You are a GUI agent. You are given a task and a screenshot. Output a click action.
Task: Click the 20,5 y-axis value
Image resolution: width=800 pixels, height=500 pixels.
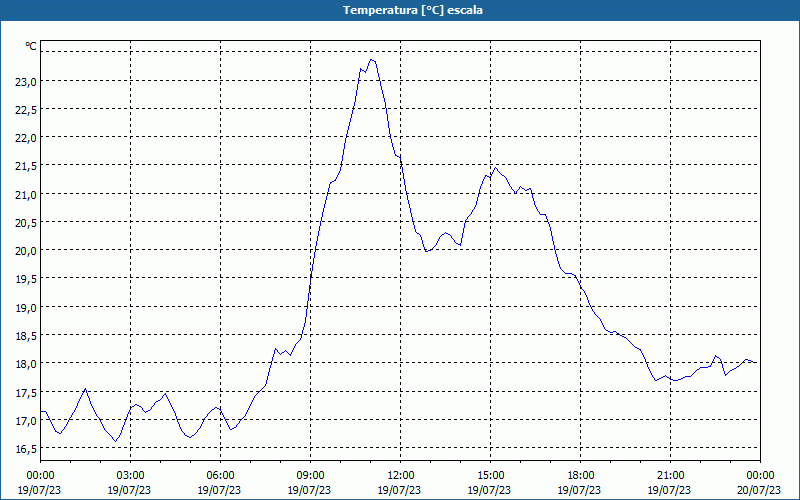25,222
